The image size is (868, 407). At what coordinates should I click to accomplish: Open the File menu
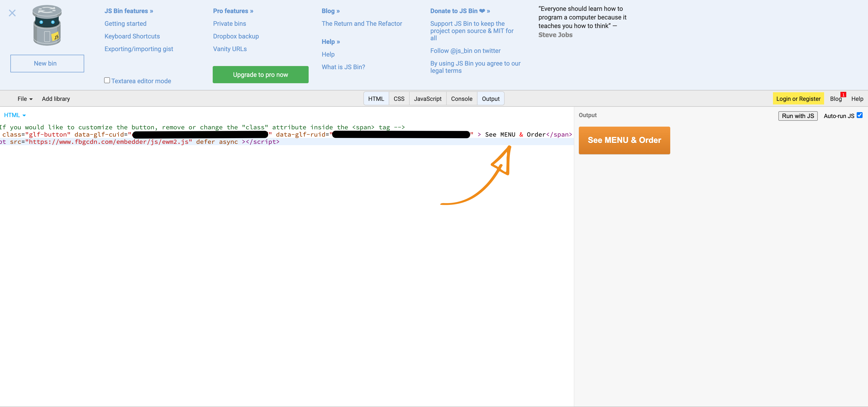tap(25, 99)
